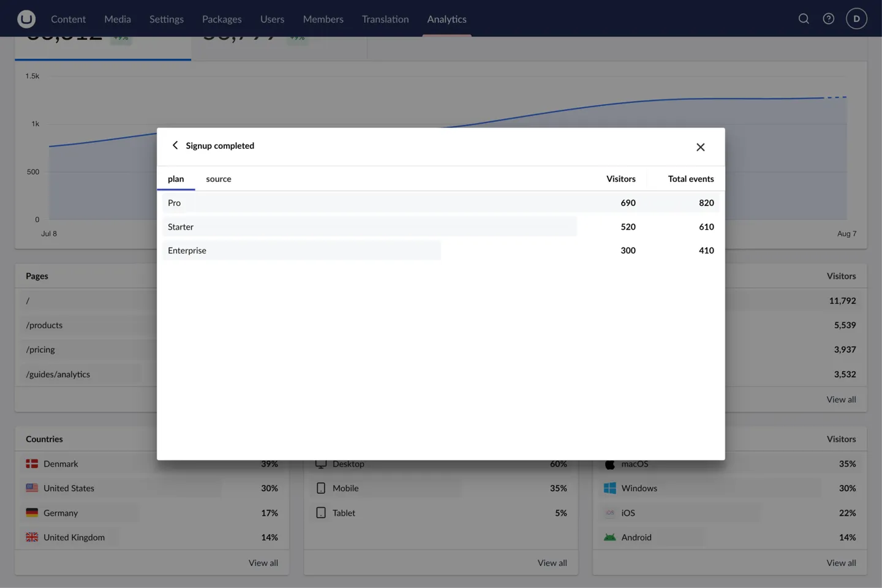Open the help question mark icon
The image size is (882, 588).
pyautogui.click(x=828, y=19)
